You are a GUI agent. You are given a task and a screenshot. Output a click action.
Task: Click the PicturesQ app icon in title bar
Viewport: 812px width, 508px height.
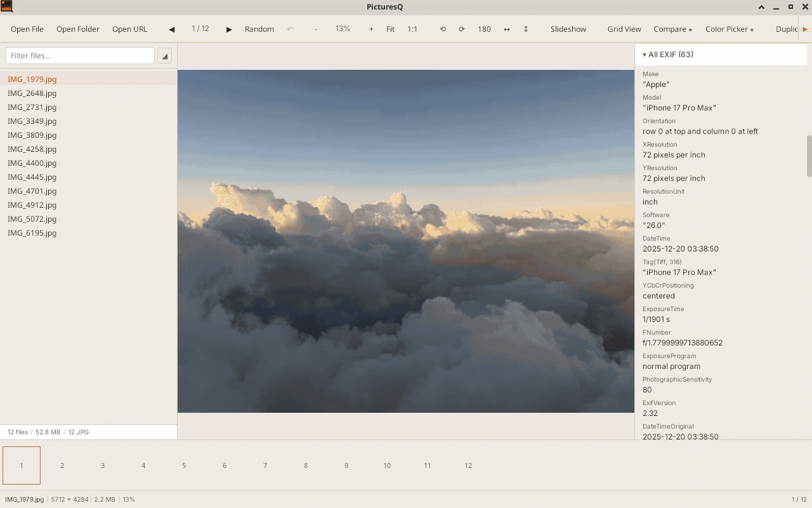6,7
